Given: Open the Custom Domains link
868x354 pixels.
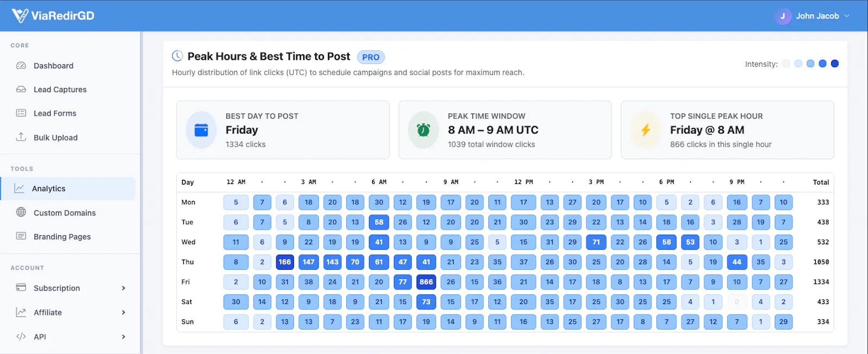Looking at the screenshot, I should coord(65,213).
